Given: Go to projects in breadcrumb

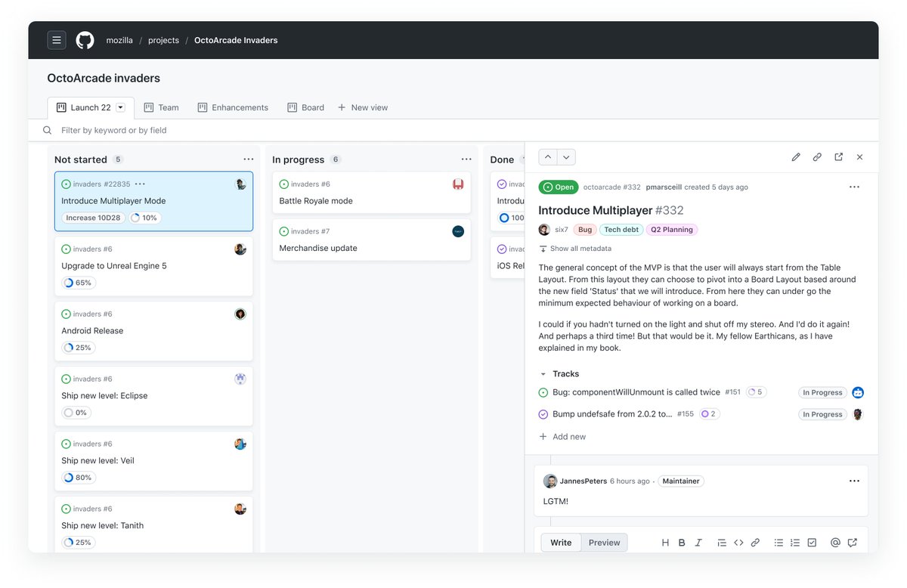Looking at the screenshot, I should pyautogui.click(x=163, y=40).
